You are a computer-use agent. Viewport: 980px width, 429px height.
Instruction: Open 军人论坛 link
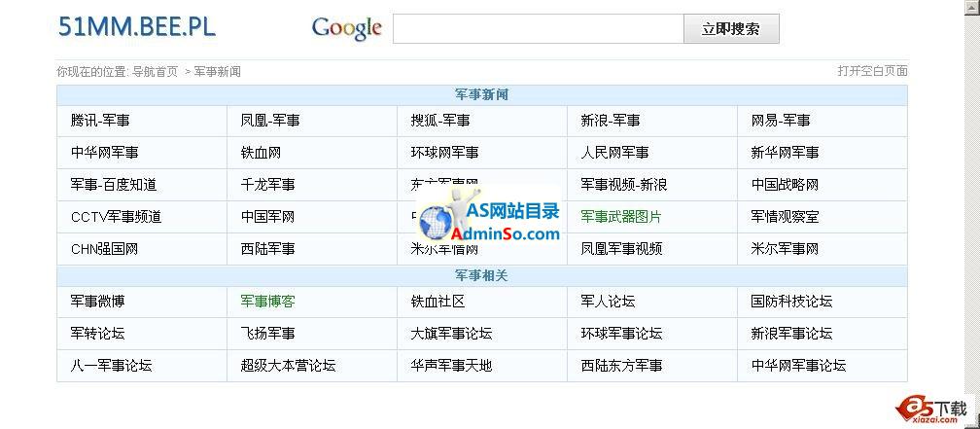(609, 302)
